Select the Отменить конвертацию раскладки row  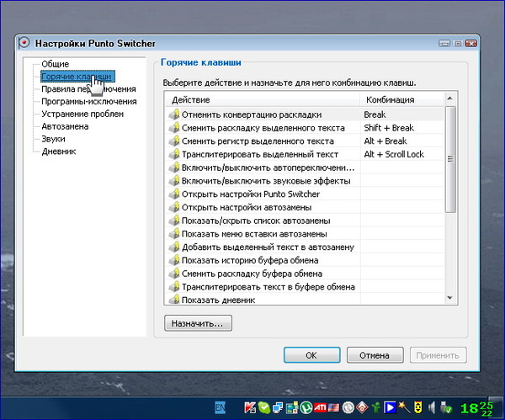click(x=305, y=114)
